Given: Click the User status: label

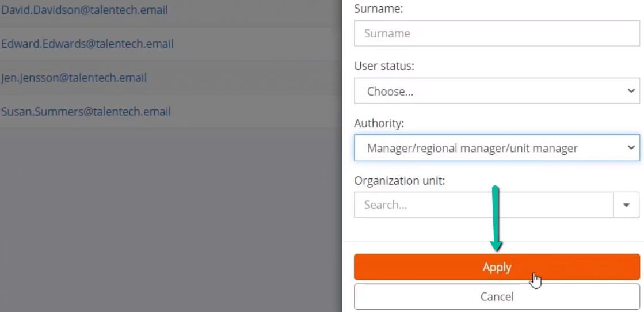Looking at the screenshot, I should click(x=384, y=66).
